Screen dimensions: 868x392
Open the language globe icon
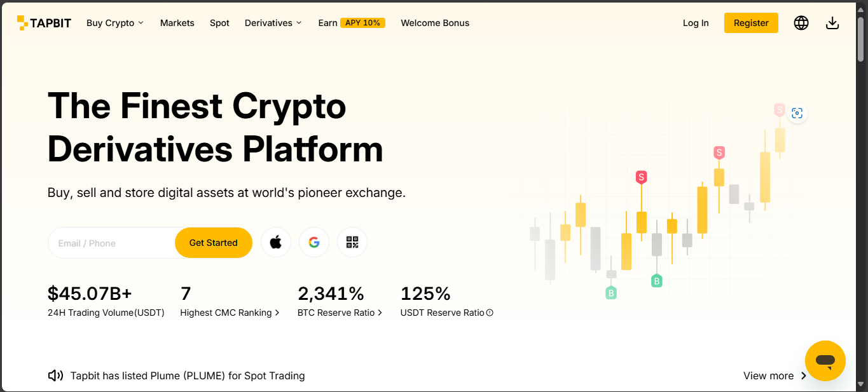(x=801, y=23)
